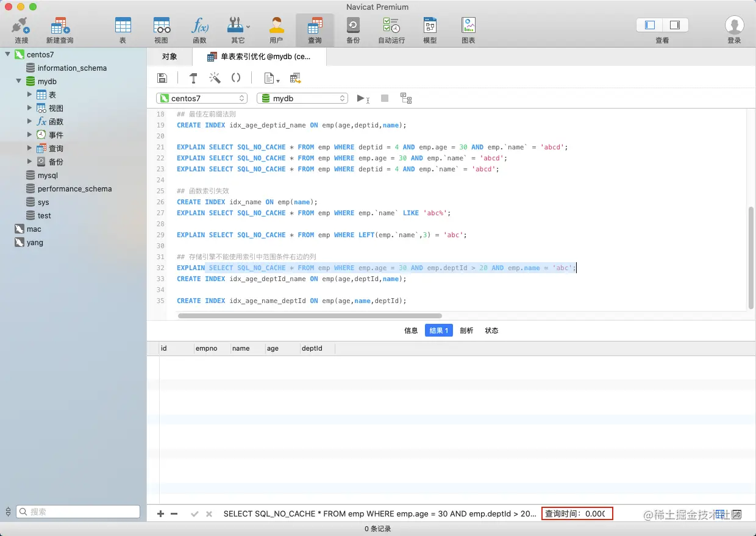Collapse the mydb database tree node
Image resolution: width=756 pixels, height=536 pixels.
coord(19,81)
